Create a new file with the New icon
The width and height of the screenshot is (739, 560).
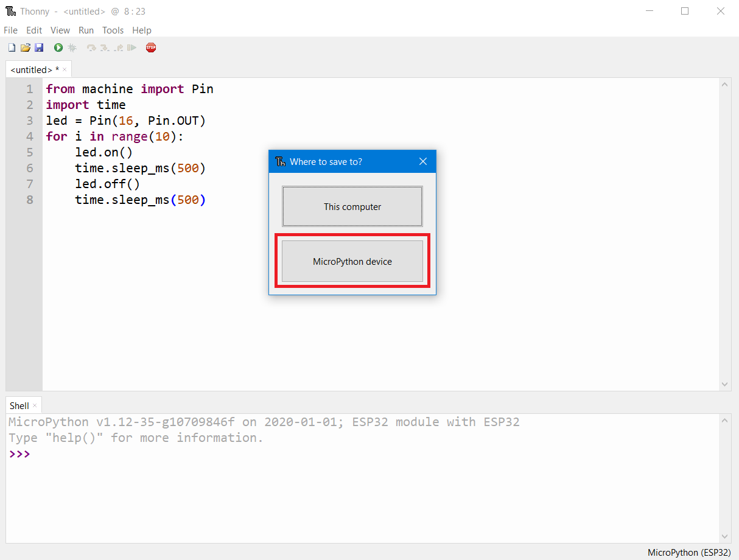tap(12, 47)
